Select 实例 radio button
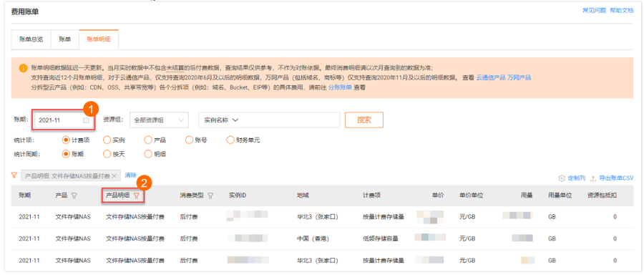 click(x=107, y=140)
